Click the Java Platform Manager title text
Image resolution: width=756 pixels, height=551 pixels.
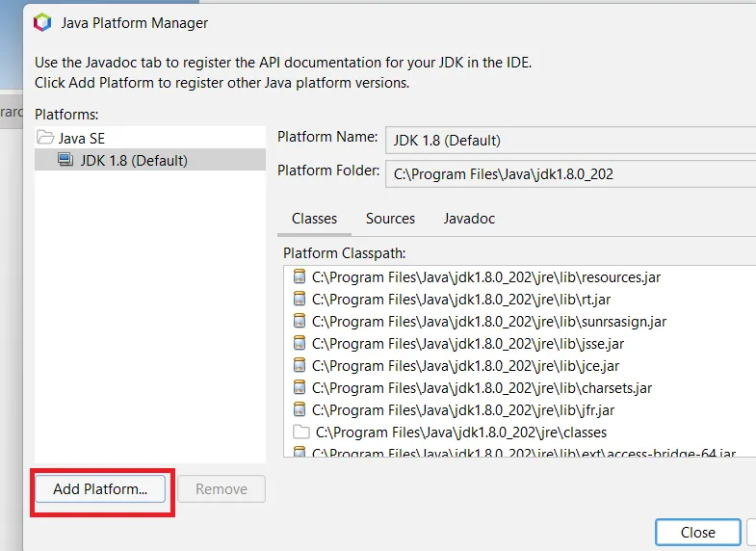(x=135, y=23)
